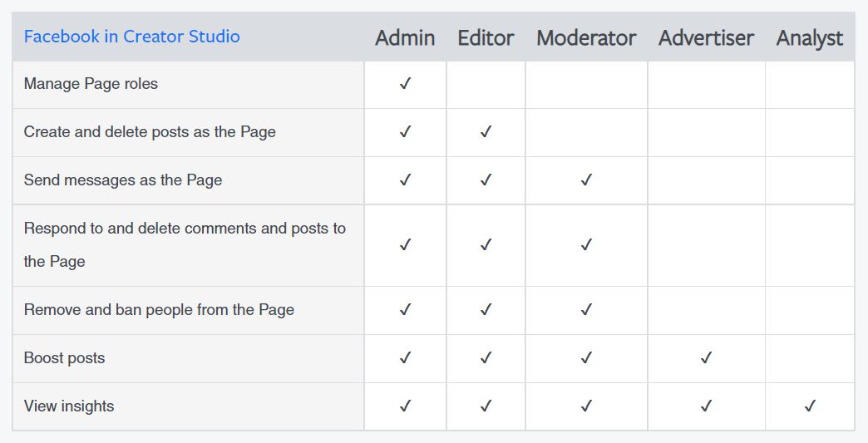Screen dimensions: 868x443
Task: Open the Facebook in Creator Studio link
Action: pos(131,37)
